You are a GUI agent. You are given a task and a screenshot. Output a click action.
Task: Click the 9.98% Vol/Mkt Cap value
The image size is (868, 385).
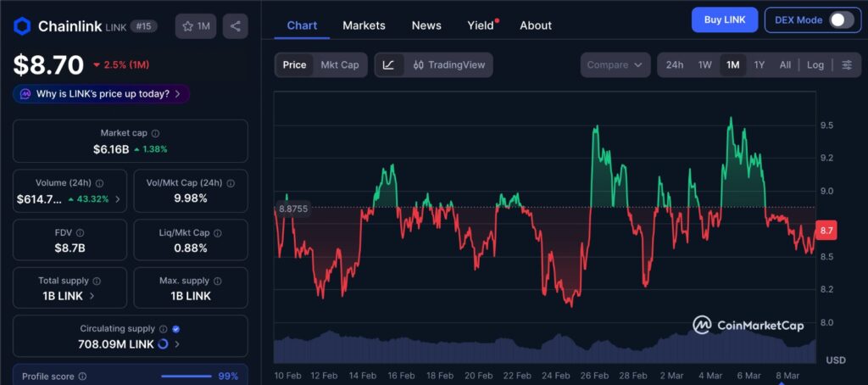click(191, 198)
